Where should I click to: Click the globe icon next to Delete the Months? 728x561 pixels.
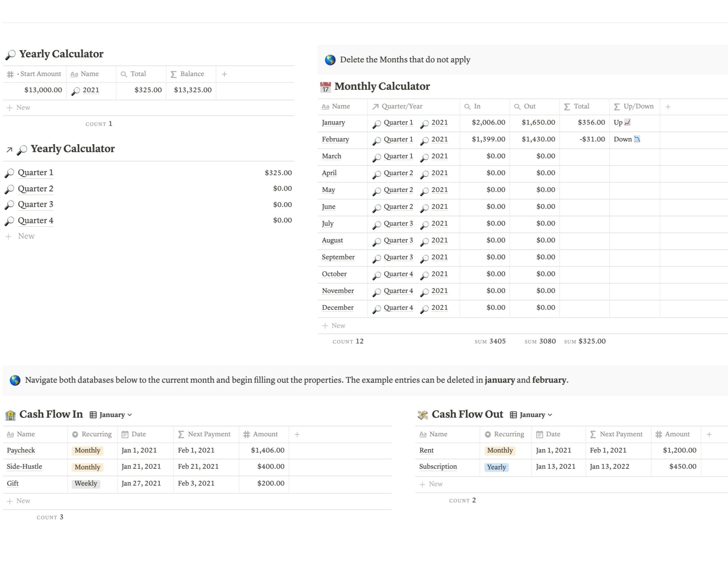(x=329, y=59)
